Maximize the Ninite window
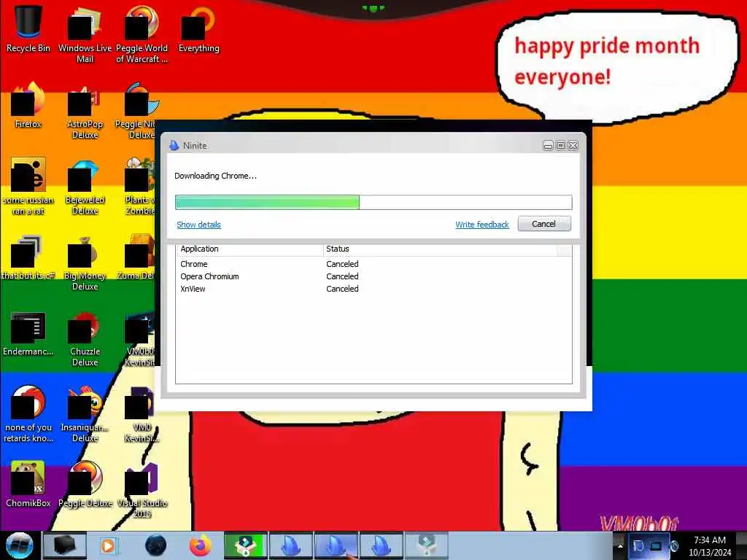The width and height of the screenshot is (747, 560). 561,146
